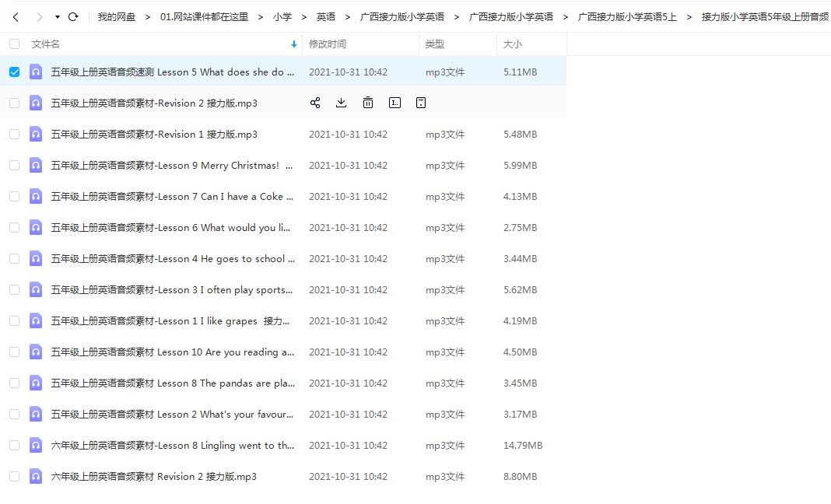The width and height of the screenshot is (831, 504).
Task: Check the Lesson 4 He goes to school checkbox
Action: coord(14,259)
